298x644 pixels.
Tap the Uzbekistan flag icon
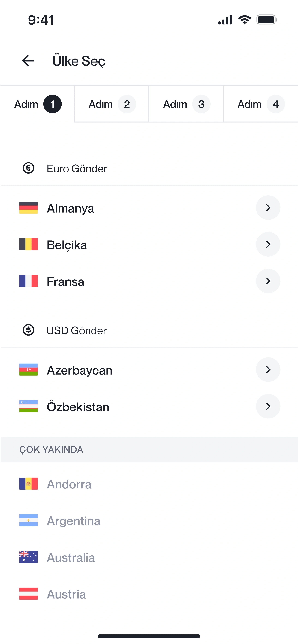(x=29, y=406)
